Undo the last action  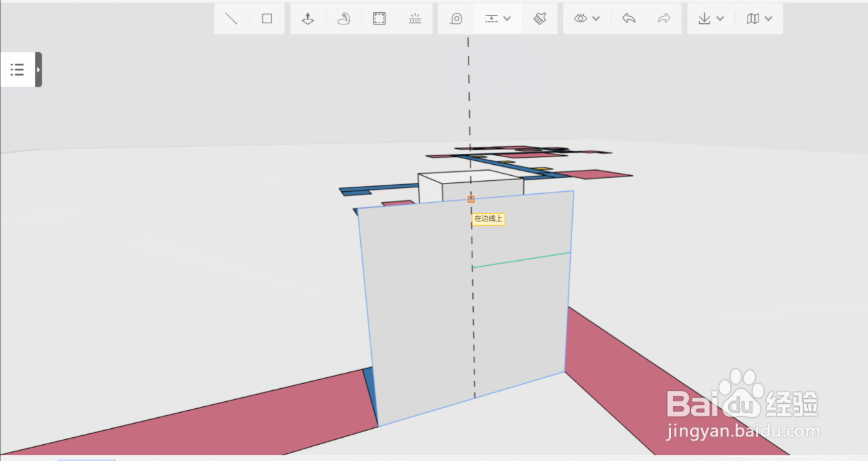[x=629, y=19]
